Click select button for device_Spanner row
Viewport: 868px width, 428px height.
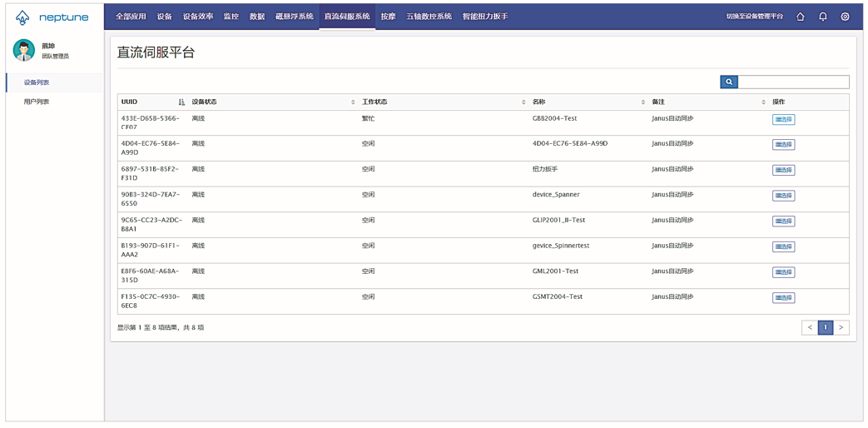[x=783, y=196]
